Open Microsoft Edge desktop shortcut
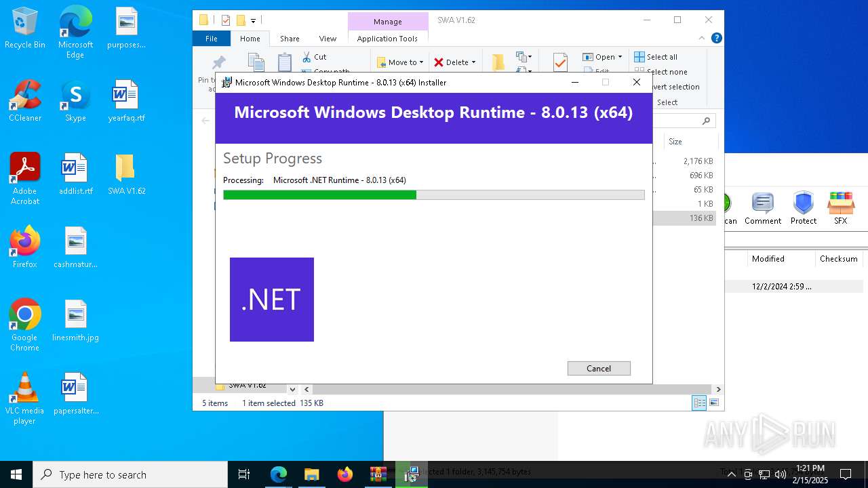 pyautogui.click(x=75, y=34)
